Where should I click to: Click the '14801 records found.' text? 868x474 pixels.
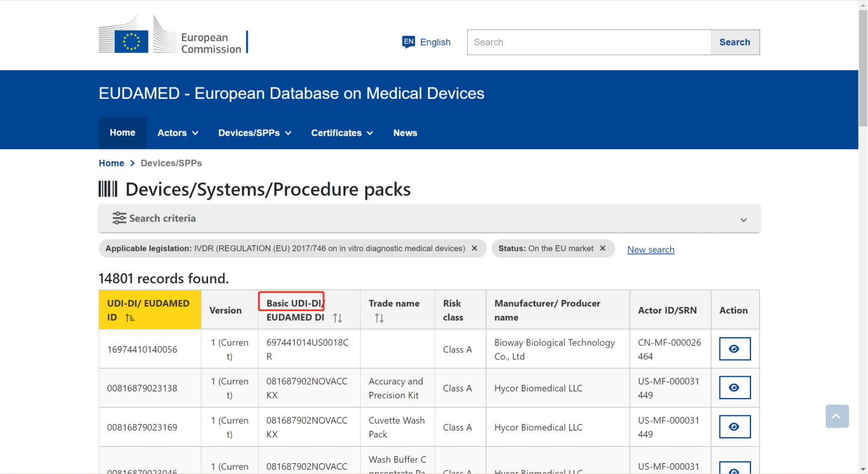[163, 279]
